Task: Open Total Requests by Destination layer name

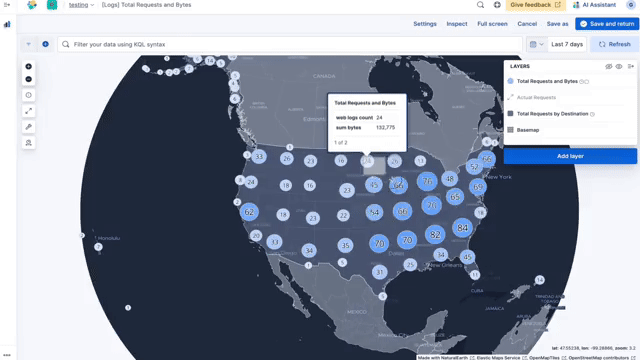Action: click(552, 113)
